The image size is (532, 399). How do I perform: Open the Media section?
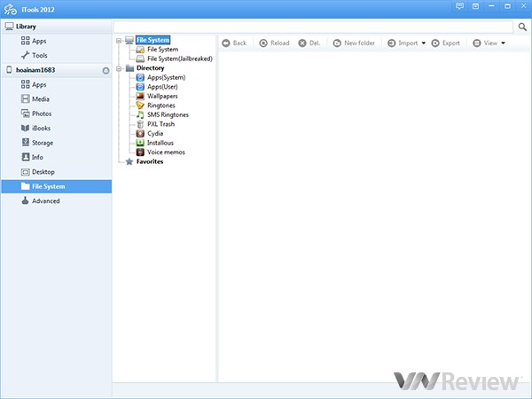tap(35, 99)
